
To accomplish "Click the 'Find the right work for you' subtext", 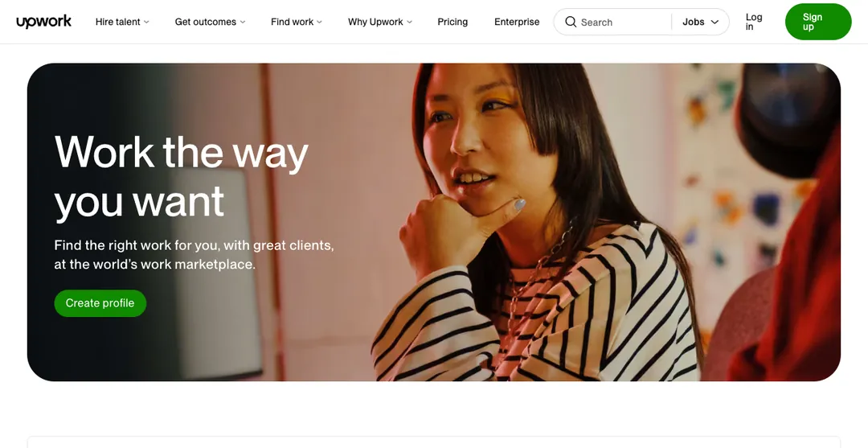I will tap(194, 254).
